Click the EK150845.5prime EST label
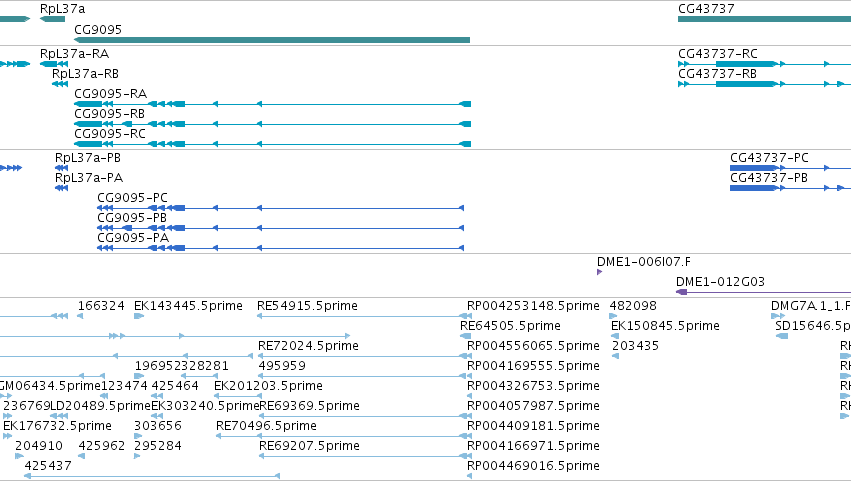 click(665, 326)
